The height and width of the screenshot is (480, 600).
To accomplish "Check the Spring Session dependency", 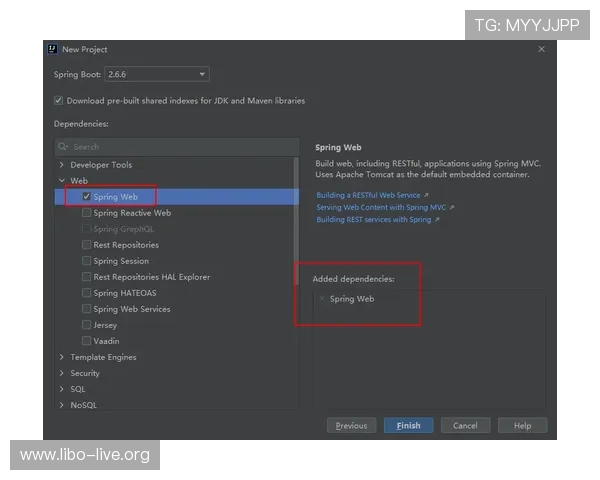I will (87, 261).
